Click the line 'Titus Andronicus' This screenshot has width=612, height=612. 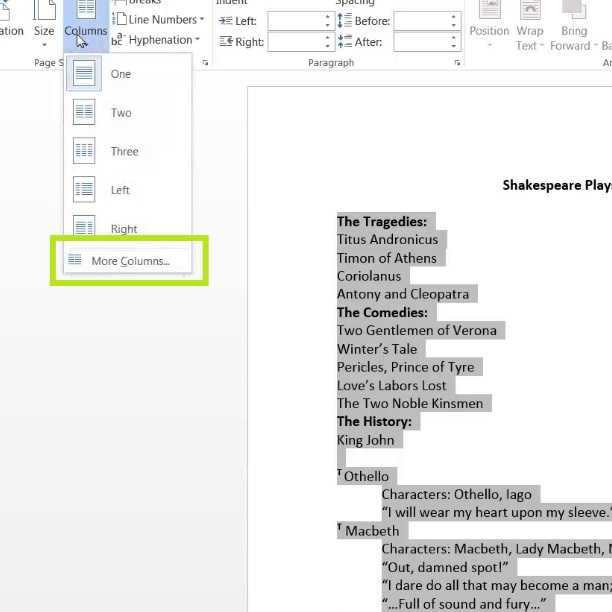(x=388, y=239)
